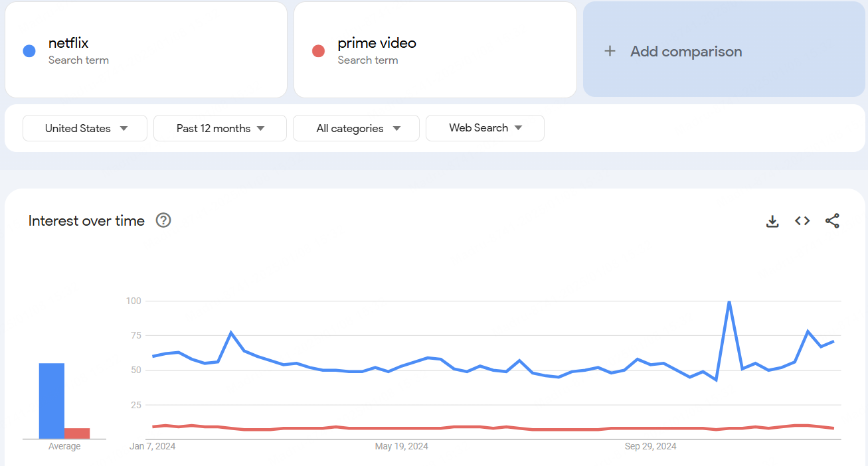Click the blue netflix color dot

pyautogui.click(x=29, y=51)
